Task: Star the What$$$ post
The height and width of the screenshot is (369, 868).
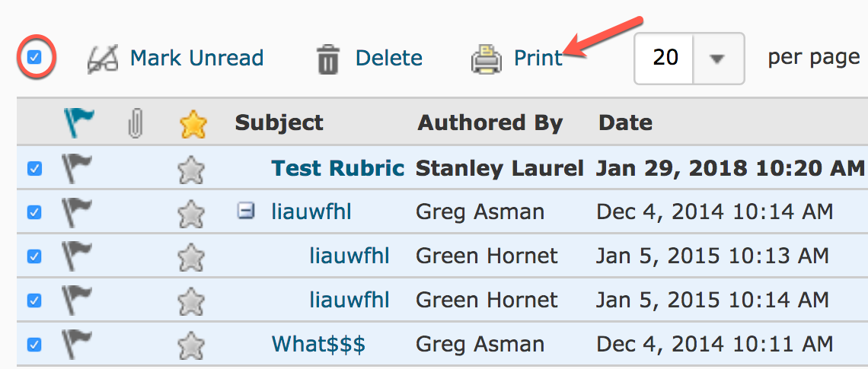Action: click(x=191, y=345)
